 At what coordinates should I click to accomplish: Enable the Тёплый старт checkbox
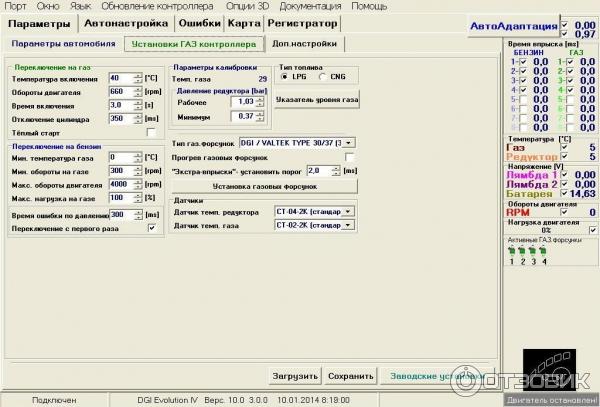pos(151,132)
